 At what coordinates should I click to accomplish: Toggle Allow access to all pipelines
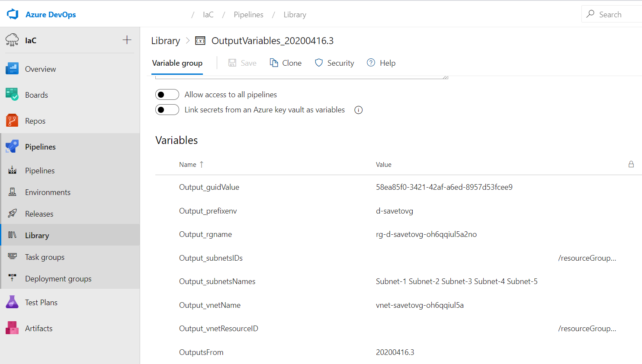click(167, 95)
